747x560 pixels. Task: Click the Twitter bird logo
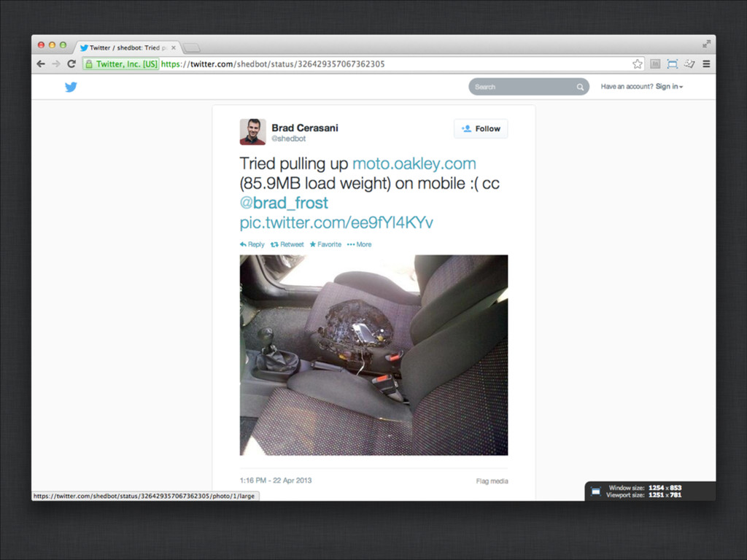pos(71,87)
